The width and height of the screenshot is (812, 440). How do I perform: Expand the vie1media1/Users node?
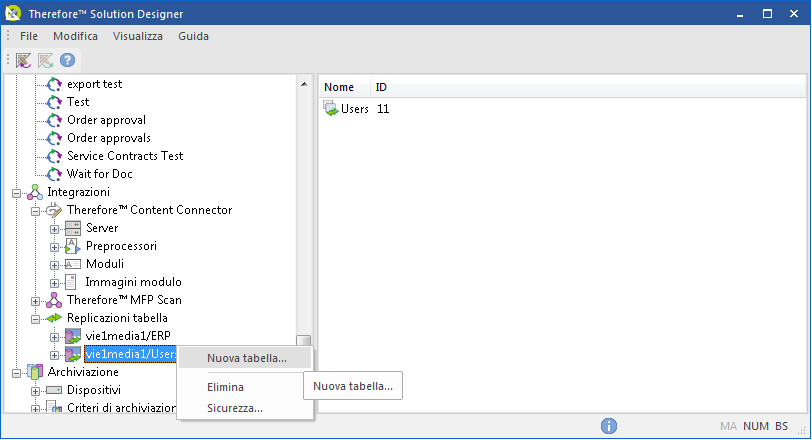pyautogui.click(x=54, y=355)
